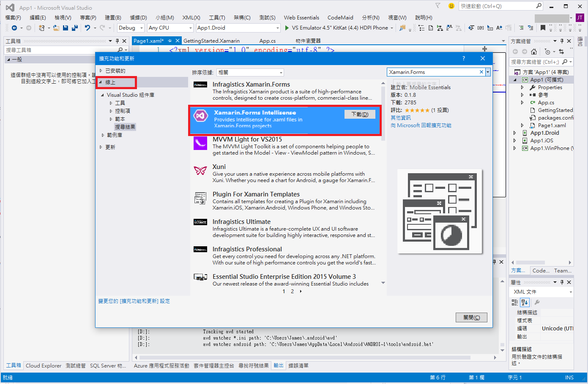This screenshot has width=588, height=384.
Task: Click the Home icon in Solution Explorer
Action: tap(534, 52)
